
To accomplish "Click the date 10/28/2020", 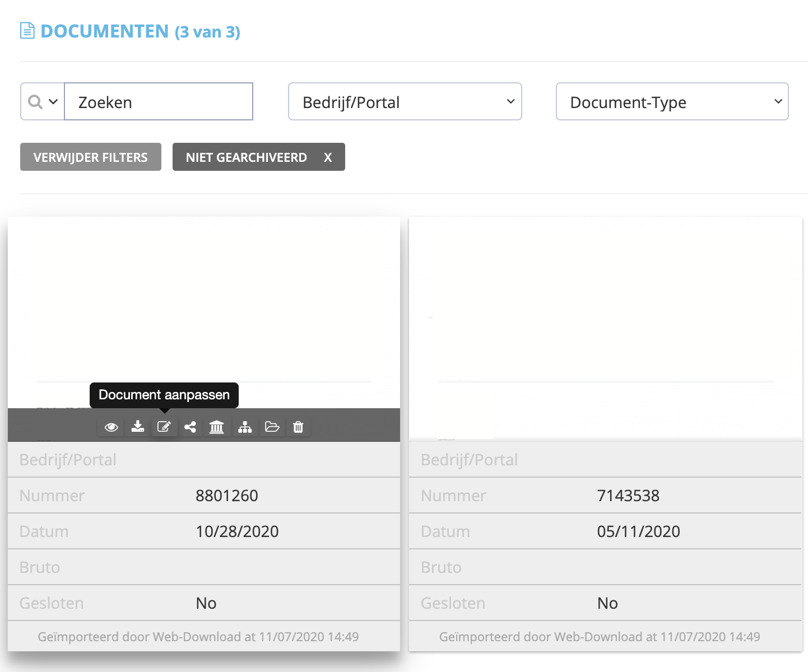I will click(237, 531).
